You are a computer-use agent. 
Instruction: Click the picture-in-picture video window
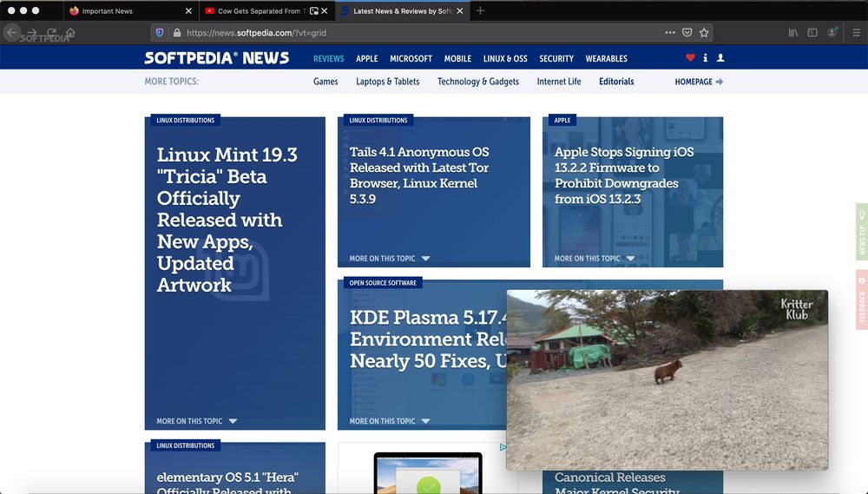[x=667, y=379]
